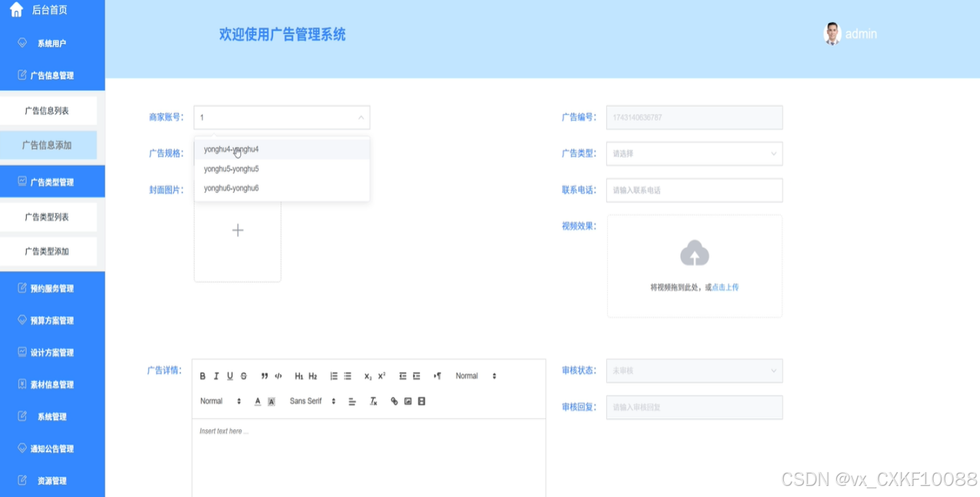Clear text formatting in the editor
The height and width of the screenshot is (497, 980).
[374, 401]
